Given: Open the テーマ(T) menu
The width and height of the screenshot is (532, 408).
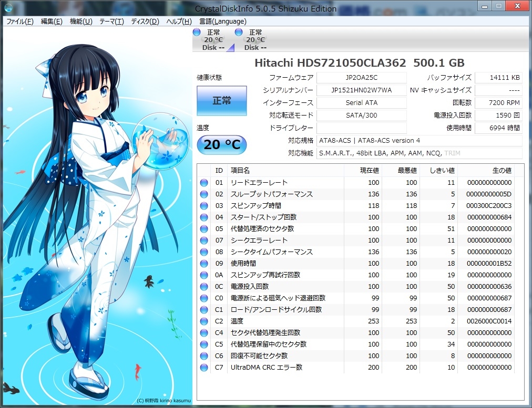Looking at the screenshot, I should pyautogui.click(x=111, y=22).
